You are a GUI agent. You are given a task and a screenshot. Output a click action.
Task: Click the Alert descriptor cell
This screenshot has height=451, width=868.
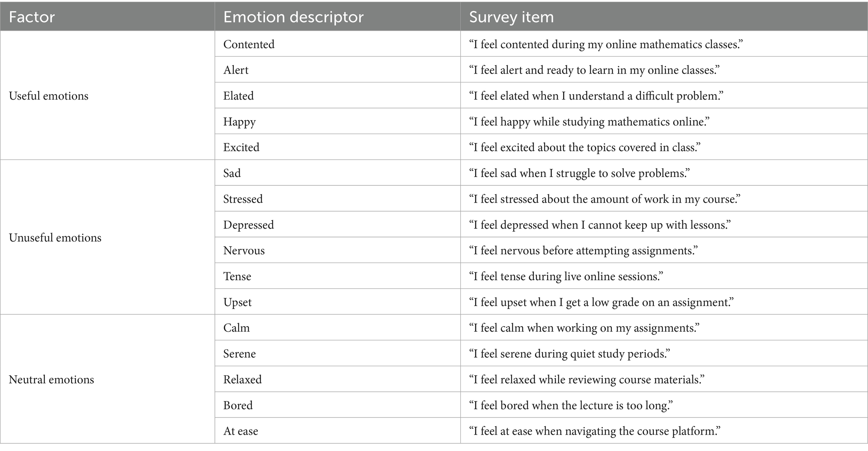[236, 70]
